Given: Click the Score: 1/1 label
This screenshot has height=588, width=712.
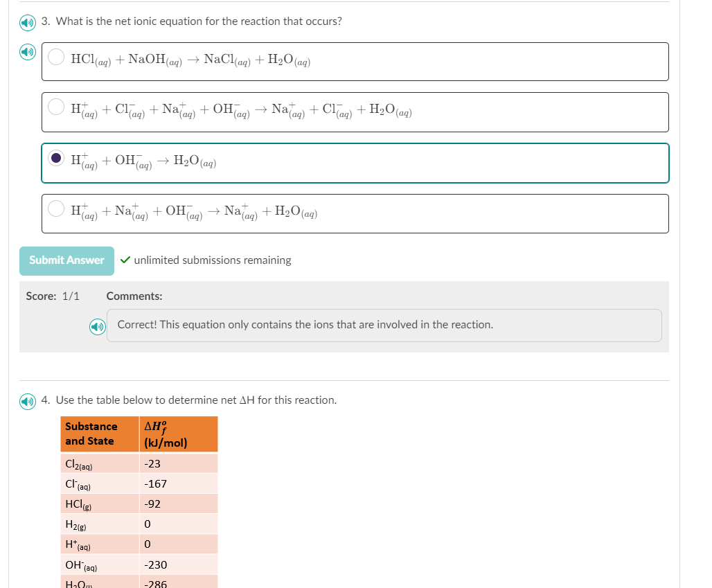Looking at the screenshot, I should click(x=52, y=296).
